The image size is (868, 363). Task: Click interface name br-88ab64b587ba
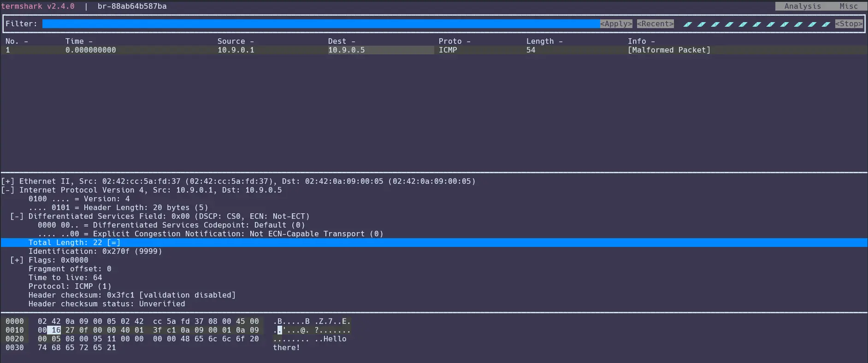point(132,6)
